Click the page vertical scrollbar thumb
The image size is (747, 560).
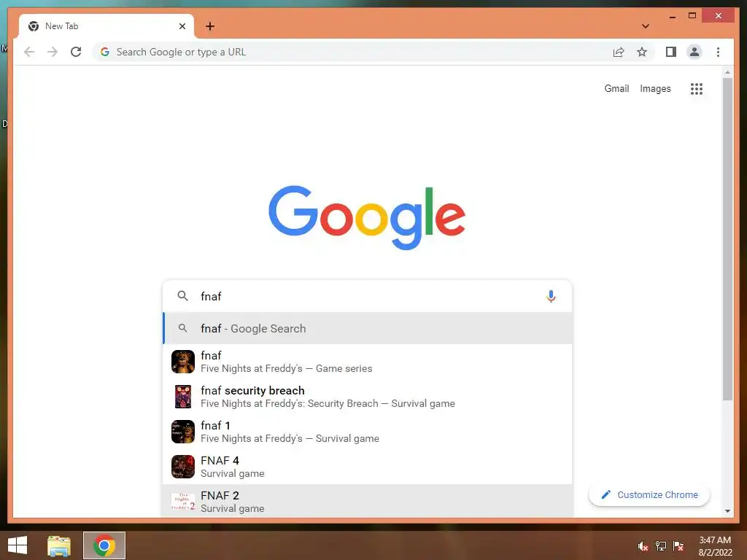pos(727,239)
